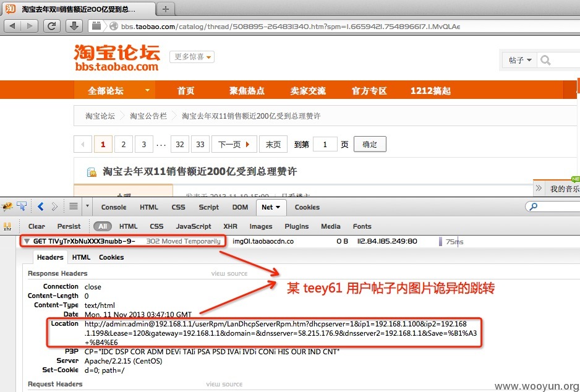Activate Firebug's inspect element tool
Viewport: 580px width, 392px height.
tap(22, 207)
